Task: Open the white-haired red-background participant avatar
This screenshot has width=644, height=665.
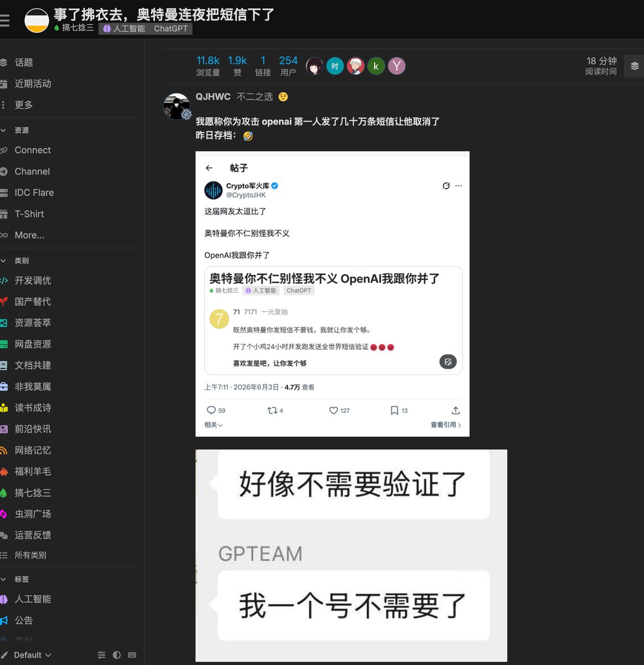Action: click(x=355, y=66)
